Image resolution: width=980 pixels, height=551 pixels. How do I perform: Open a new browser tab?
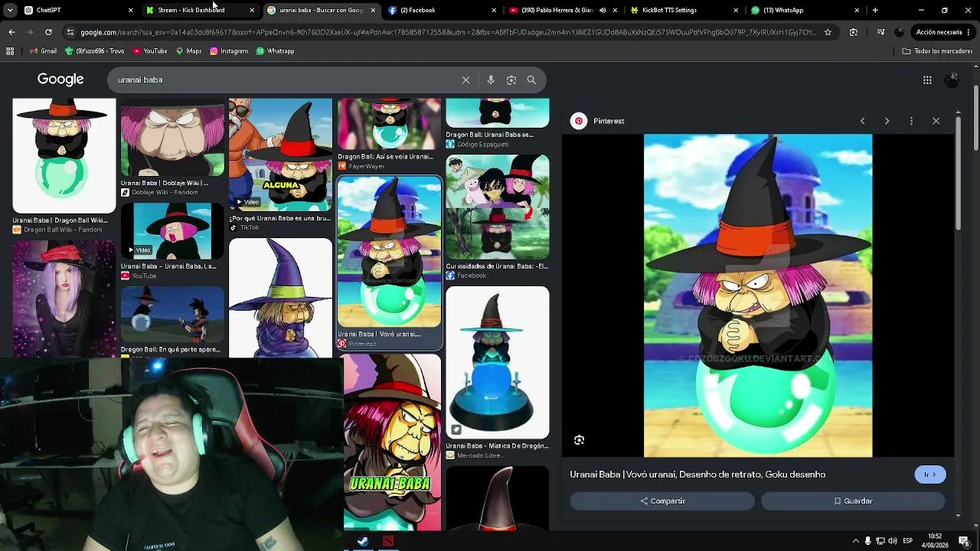[x=875, y=10]
